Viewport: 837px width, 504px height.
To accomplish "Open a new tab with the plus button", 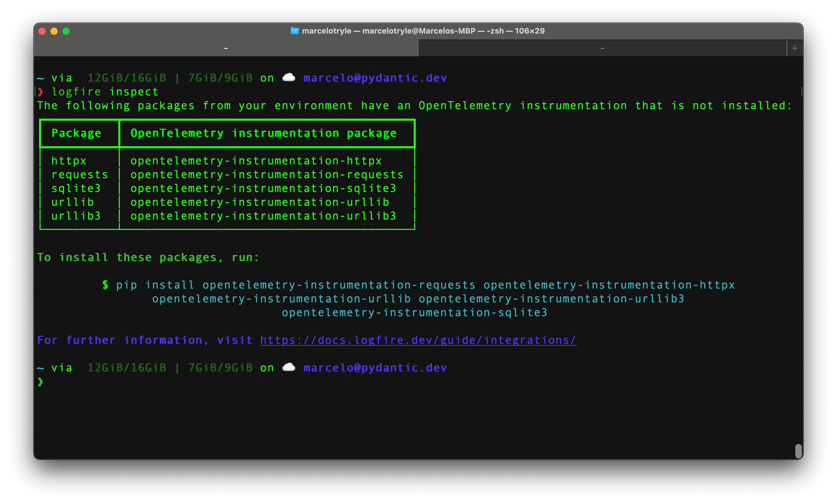I will [x=795, y=48].
